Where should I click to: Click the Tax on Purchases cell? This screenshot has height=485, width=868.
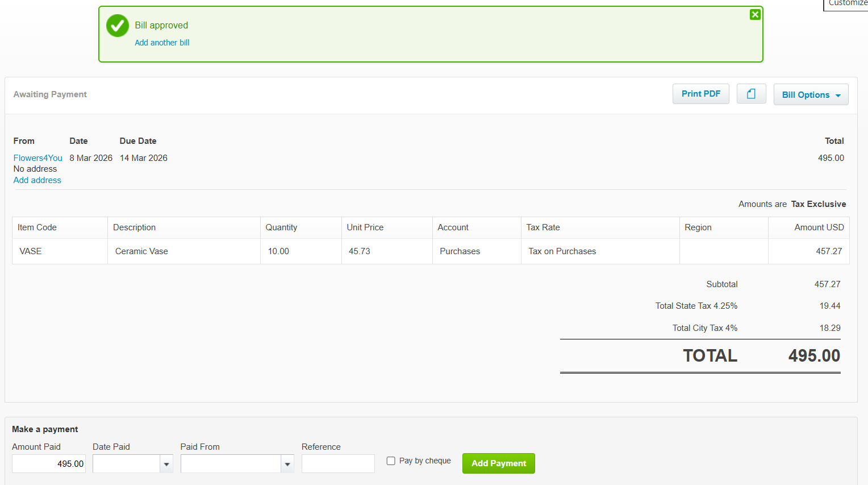coord(600,251)
